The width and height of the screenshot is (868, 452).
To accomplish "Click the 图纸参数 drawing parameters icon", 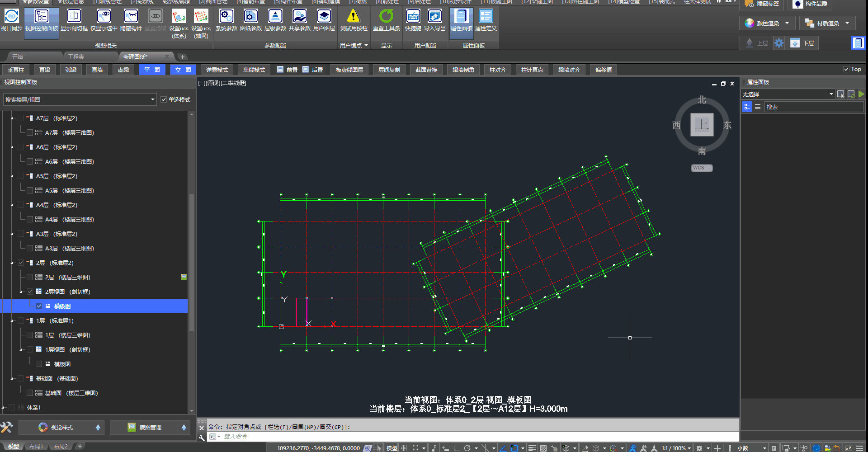I will [x=250, y=17].
